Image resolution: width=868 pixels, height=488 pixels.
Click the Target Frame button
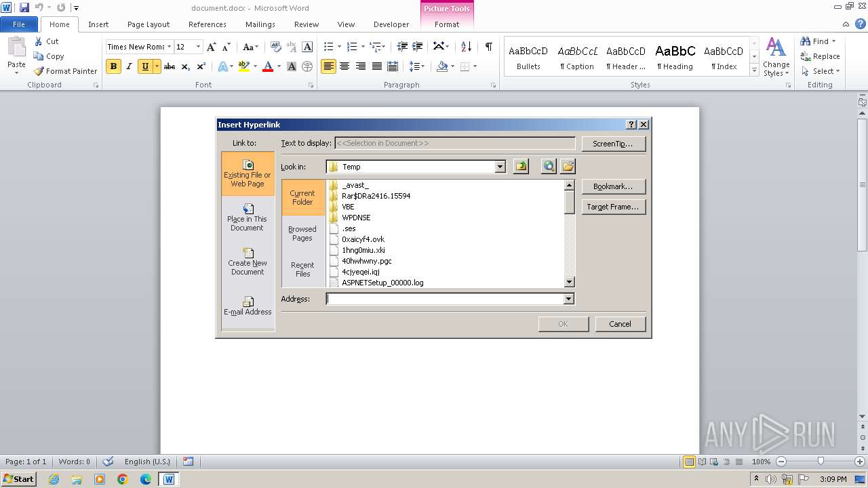(x=612, y=207)
